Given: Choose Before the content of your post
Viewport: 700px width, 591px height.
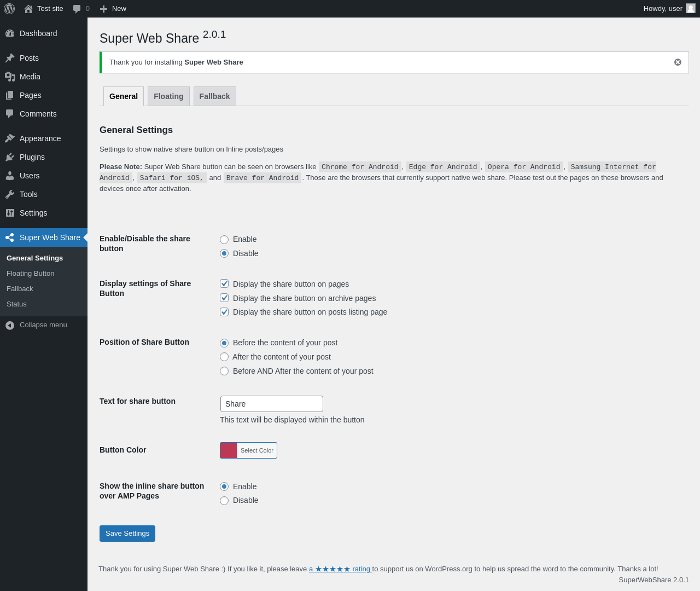Looking at the screenshot, I should click(x=224, y=343).
